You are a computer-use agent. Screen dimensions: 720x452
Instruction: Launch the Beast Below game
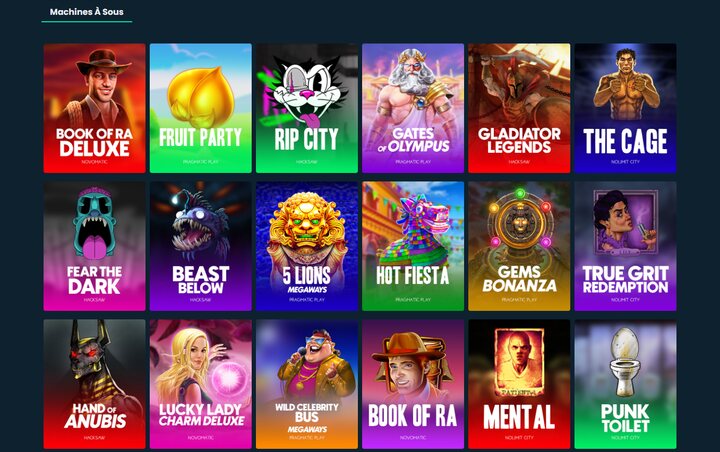(201, 246)
